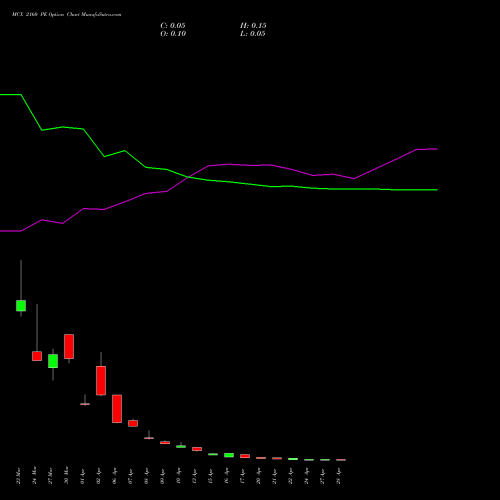Select the '24 Mar' date axis label

point(34,475)
